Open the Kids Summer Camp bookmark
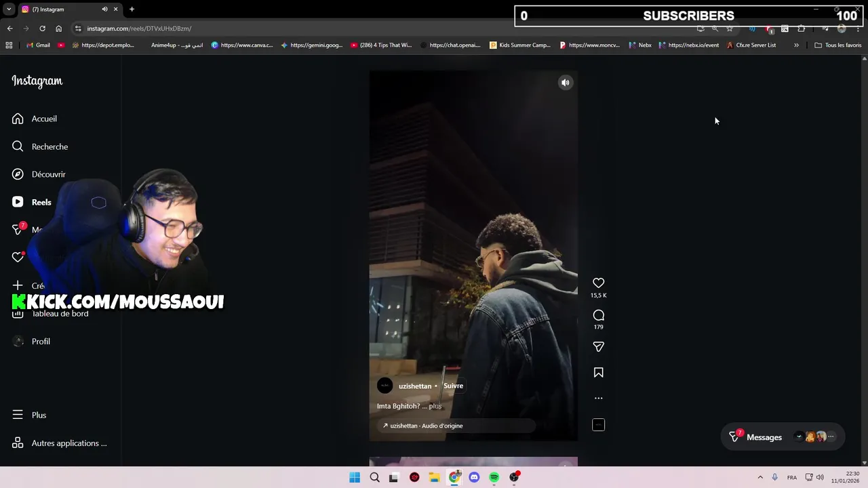This screenshot has height=488, width=868. 520,45
